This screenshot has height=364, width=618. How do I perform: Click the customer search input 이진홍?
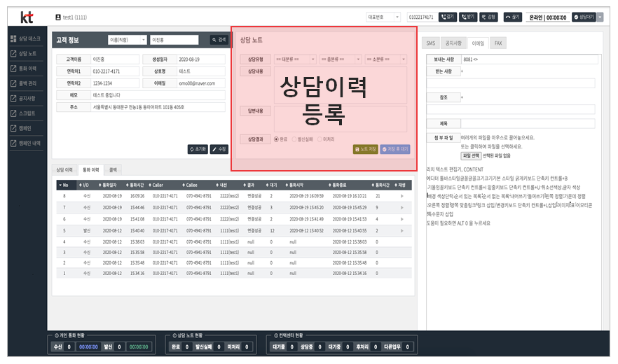coord(174,40)
